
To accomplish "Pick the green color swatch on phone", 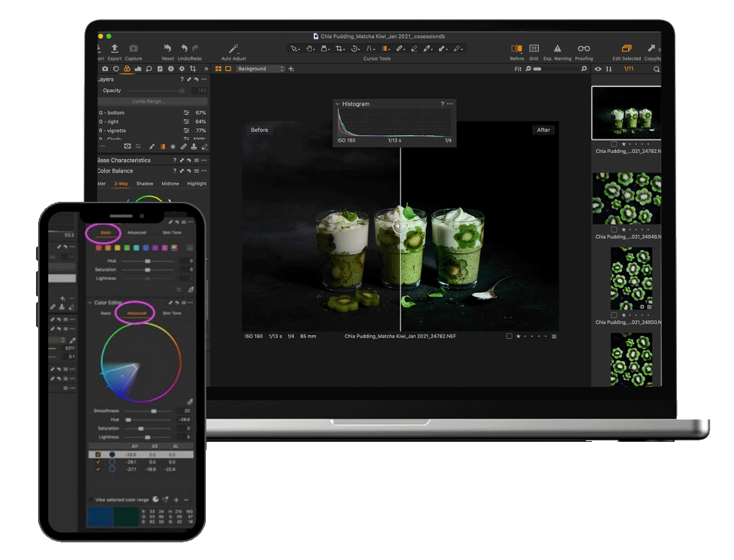I will coord(127,247).
